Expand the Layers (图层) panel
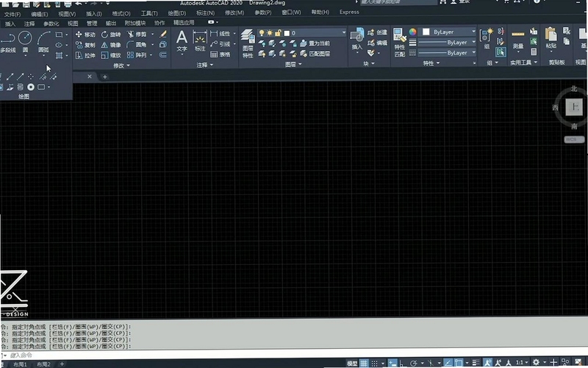 pos(293,65)
